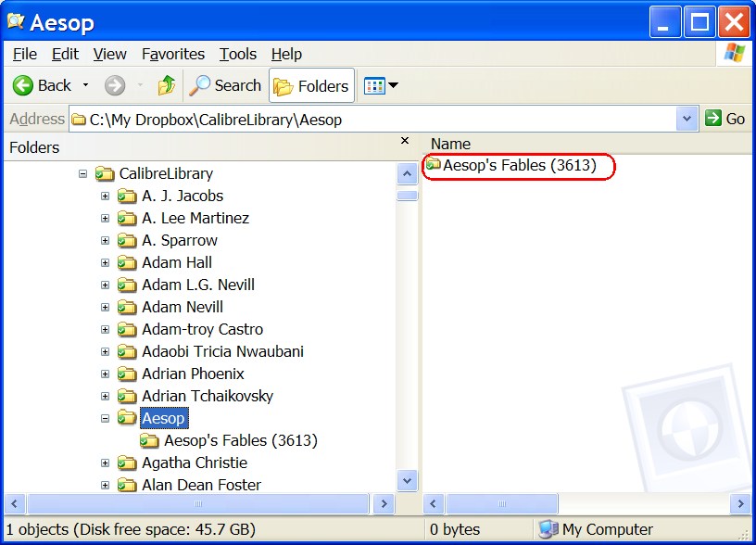Expand the Adam Hall folder

pyautogui.click(x=105, y=262)
